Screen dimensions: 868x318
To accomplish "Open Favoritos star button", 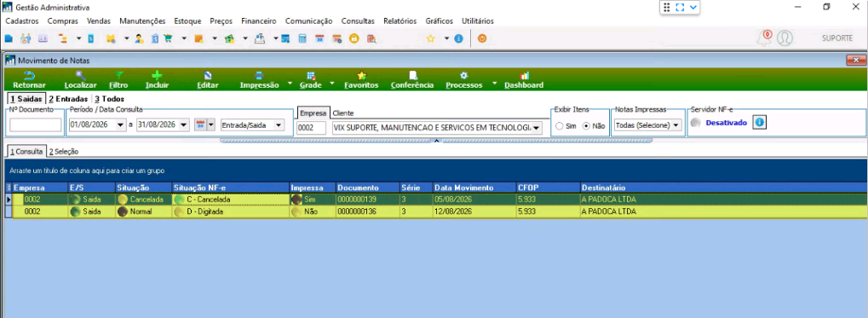I will tap(361, 80).
